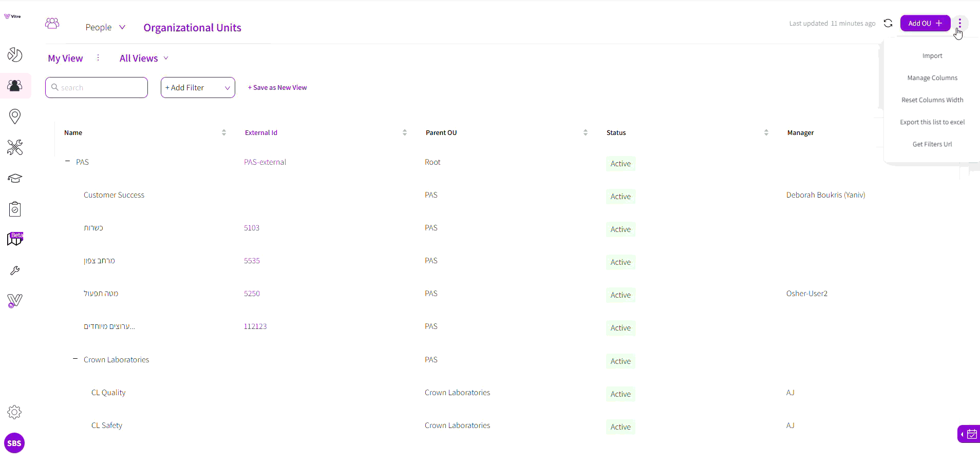Click manager Osher-User2
The height and width of the screenshot is (466, 980).
tap(807, 294)
